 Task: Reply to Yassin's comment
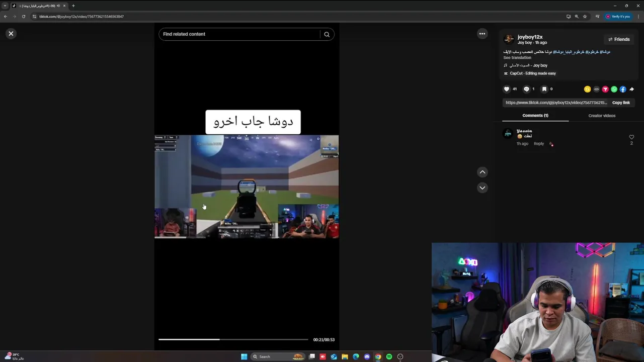pyautogui.click(x=538, y=144)
